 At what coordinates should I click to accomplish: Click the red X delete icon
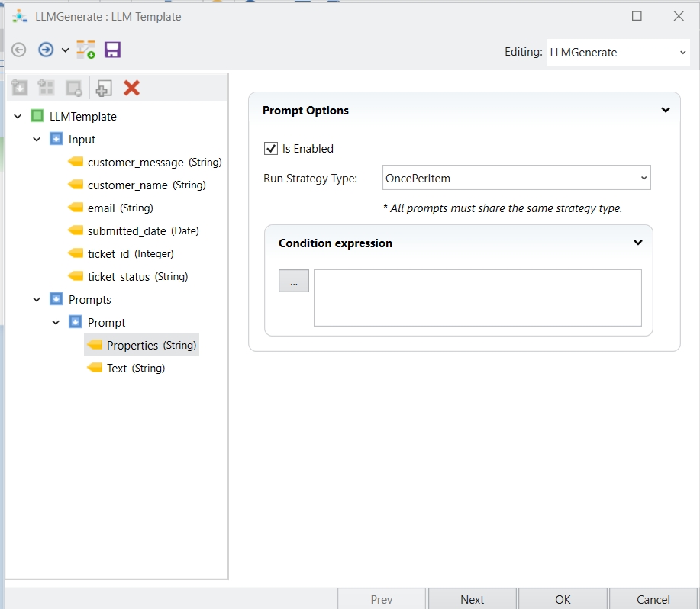[131, 88]
